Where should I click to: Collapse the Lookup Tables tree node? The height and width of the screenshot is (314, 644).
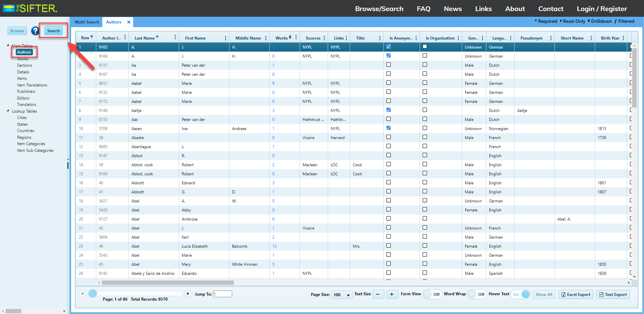(8, 111)
